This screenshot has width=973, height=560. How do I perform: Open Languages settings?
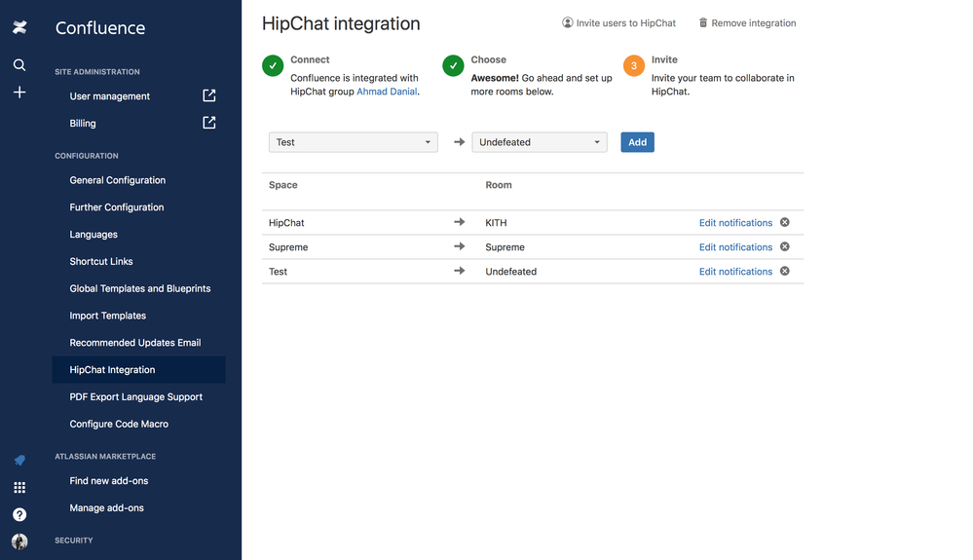tap(94, 235)
